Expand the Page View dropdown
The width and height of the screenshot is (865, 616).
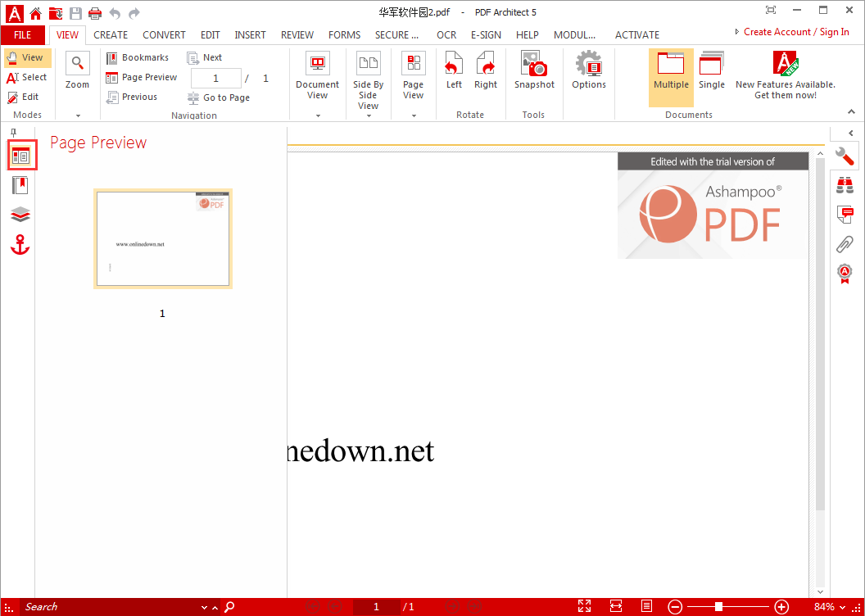click(x=414, y=115)
